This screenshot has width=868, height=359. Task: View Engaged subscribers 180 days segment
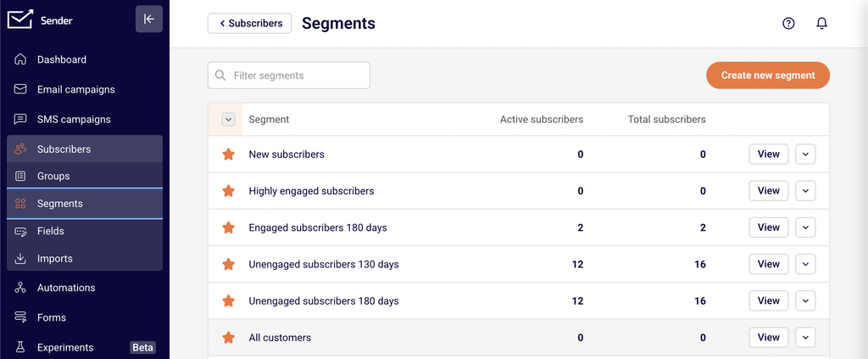click(x=768, y=227)
